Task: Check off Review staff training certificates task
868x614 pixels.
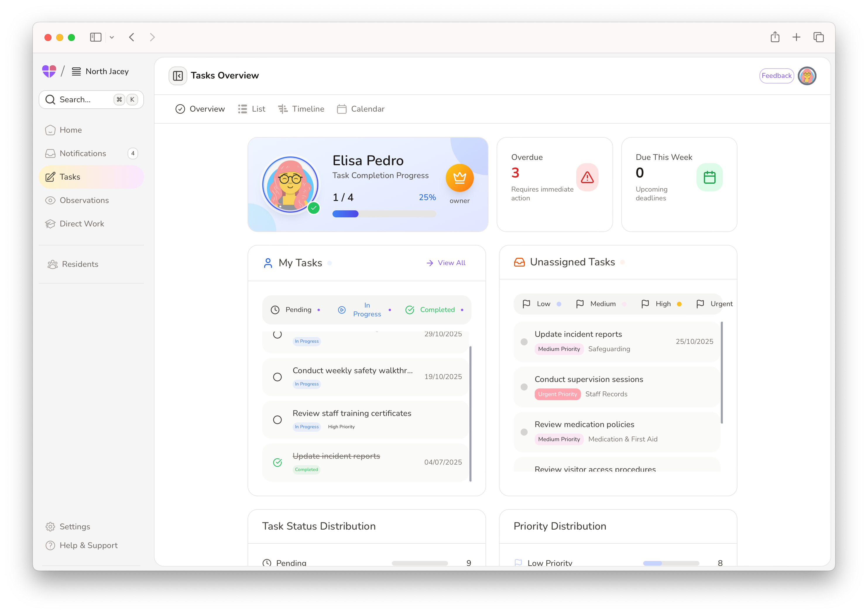Action: coord(277,420)
